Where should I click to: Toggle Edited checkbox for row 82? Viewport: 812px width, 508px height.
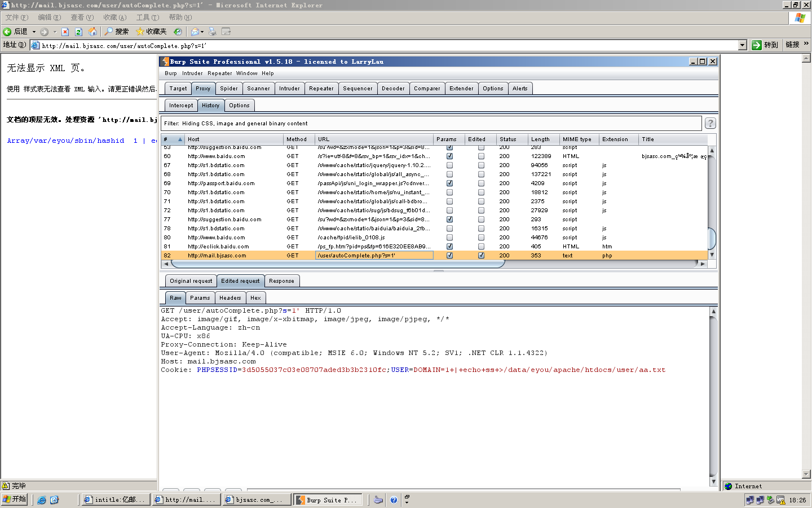[481, 255]
